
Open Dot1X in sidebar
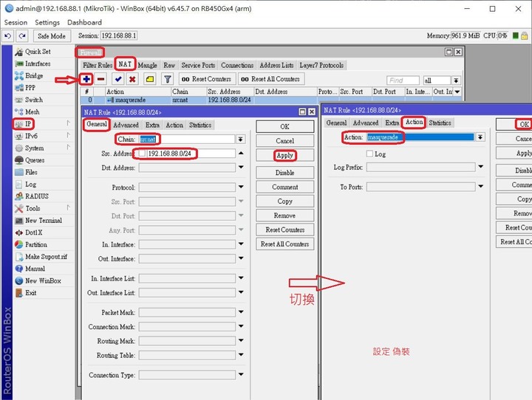tap(33, 232)
